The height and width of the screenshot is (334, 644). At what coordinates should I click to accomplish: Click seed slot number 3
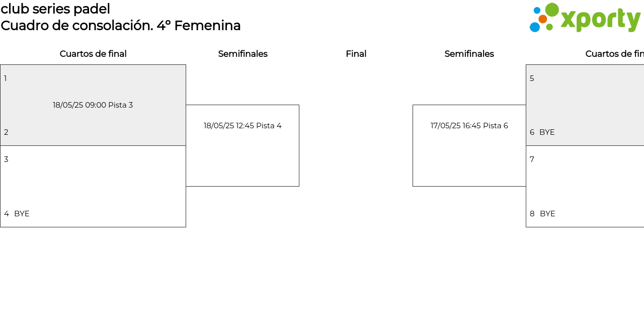(x=6, y=159)
